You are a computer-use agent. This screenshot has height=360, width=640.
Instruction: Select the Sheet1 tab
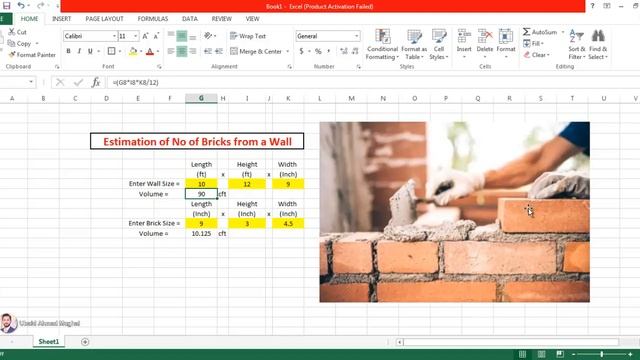coord(49,342)
